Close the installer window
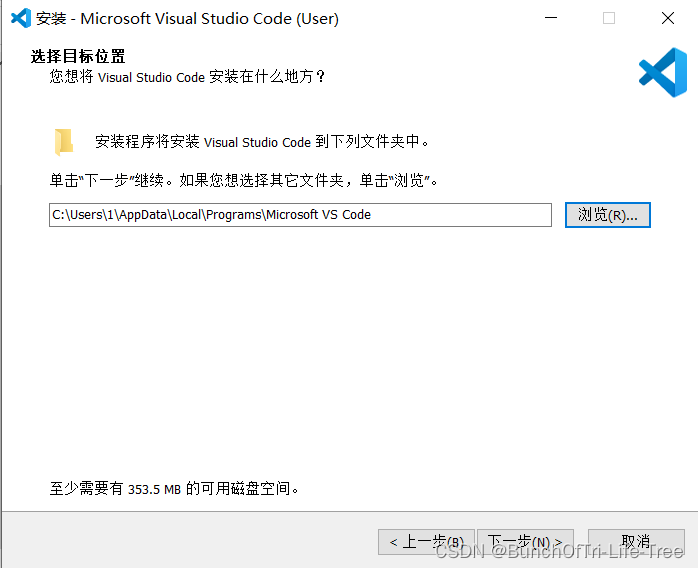The height and width of the screenshot is (568, 698). point(668,18)
